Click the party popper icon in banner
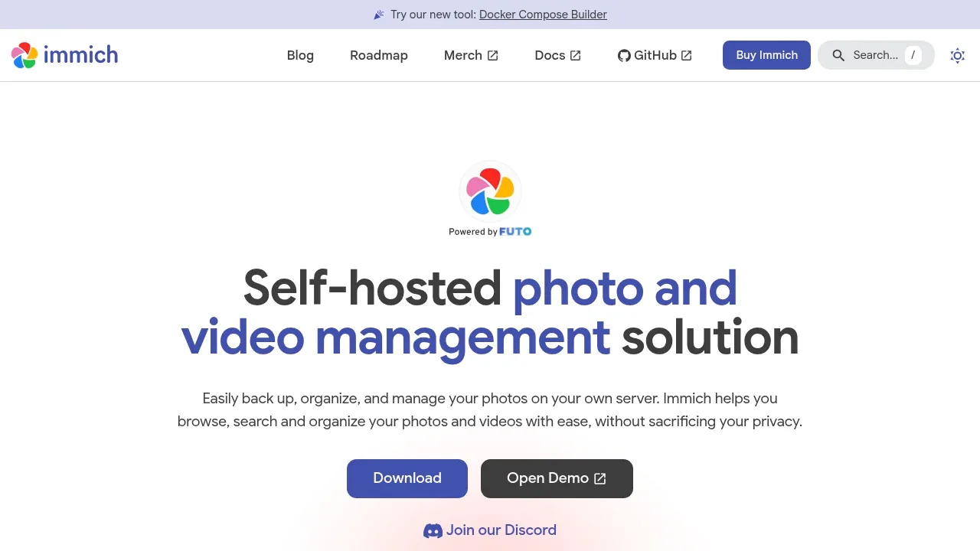This screenshot has width=980, height=551. tap(379, 15)
